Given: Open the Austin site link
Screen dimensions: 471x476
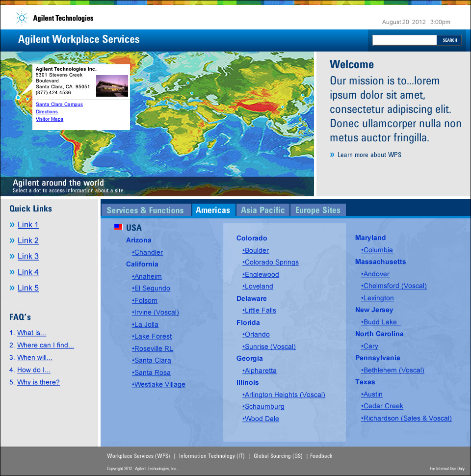Looking at the screenshot, I should point(372,394).
